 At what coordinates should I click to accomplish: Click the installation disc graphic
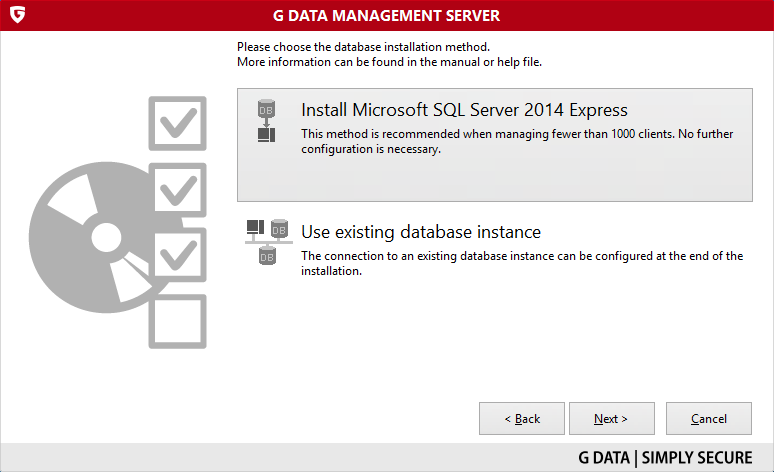[91, 237]
